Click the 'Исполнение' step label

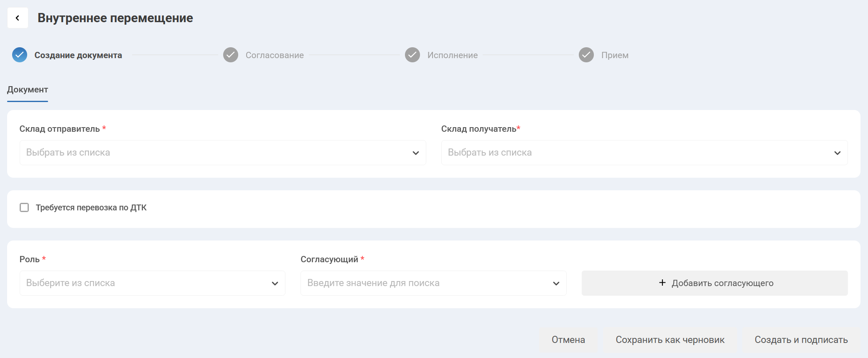pos(452,55)
